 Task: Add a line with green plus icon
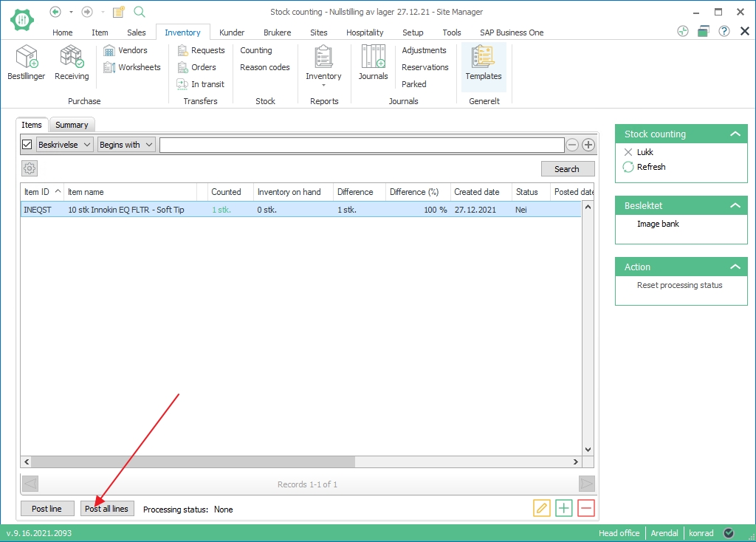564,508
